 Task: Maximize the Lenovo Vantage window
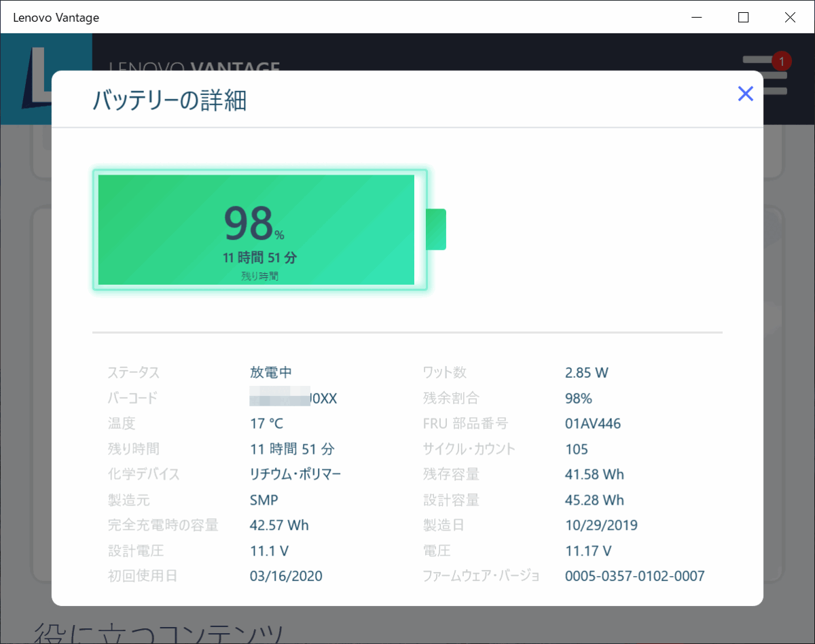point(744,17)
